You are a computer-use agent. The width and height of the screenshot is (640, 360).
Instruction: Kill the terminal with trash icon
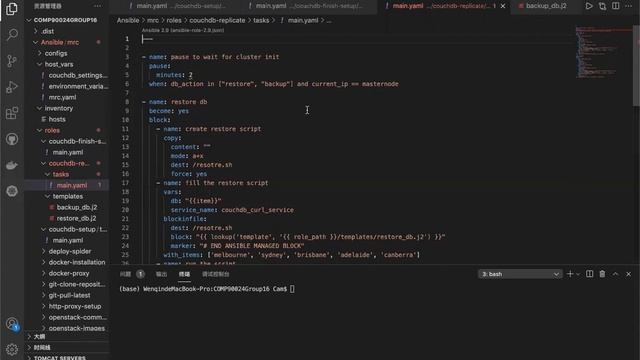point(602,274)
